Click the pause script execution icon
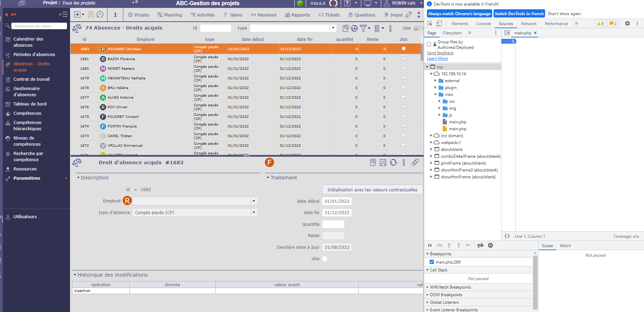This screenshot has height=312, width=644. point(430,245)
